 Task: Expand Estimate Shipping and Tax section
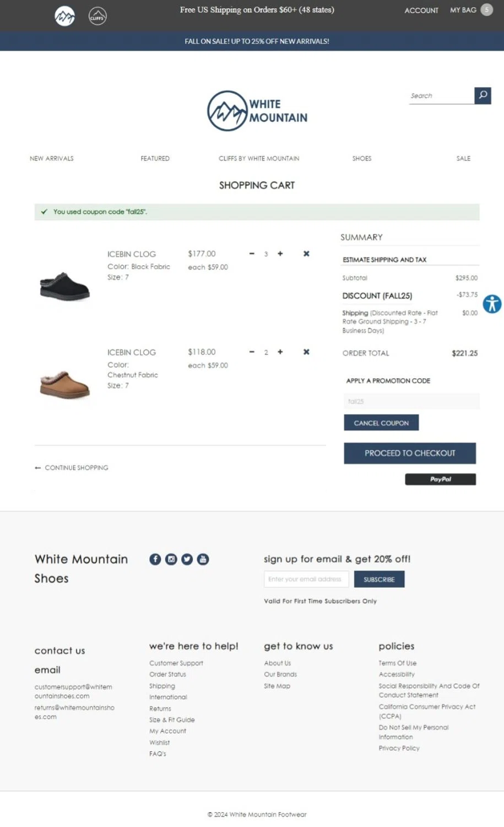pyautogui.click(x=384, y=260)
